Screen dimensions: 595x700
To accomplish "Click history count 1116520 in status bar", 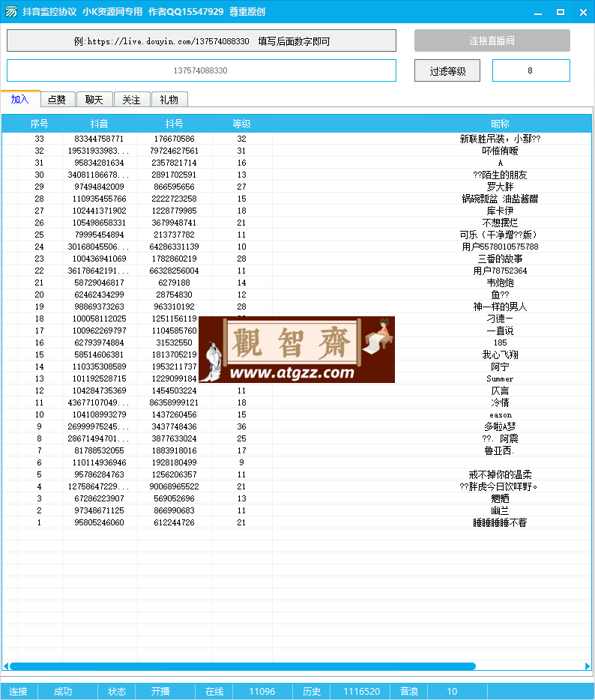I will coord(361,692).
